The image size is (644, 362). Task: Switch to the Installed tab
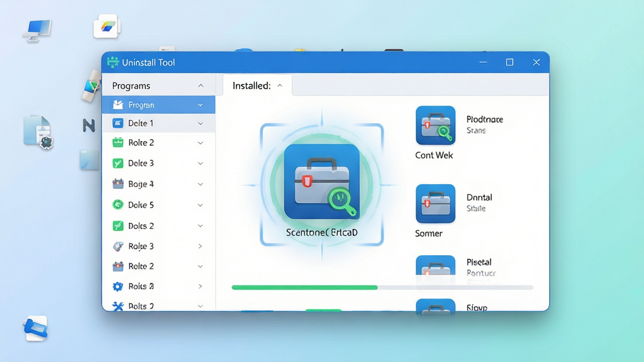pyautogui.click(x=257, y=85)
